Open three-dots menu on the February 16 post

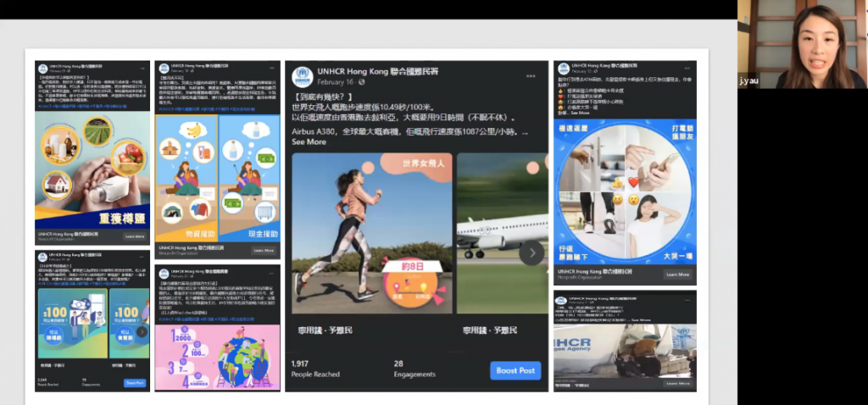coord(531,75)
